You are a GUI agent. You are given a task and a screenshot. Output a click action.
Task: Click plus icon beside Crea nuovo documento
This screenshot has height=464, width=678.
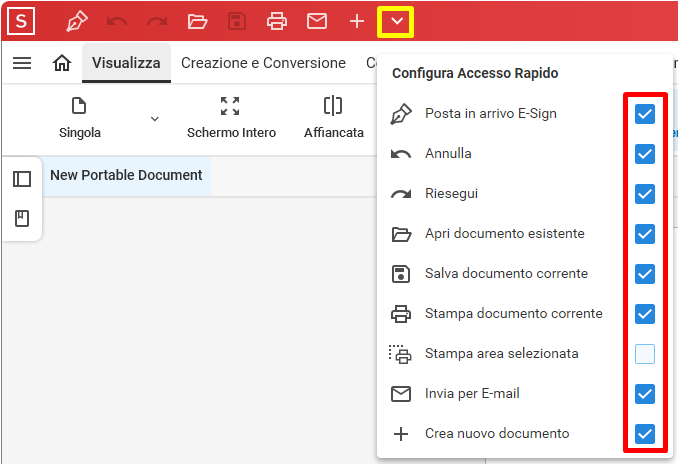(401, 434)
